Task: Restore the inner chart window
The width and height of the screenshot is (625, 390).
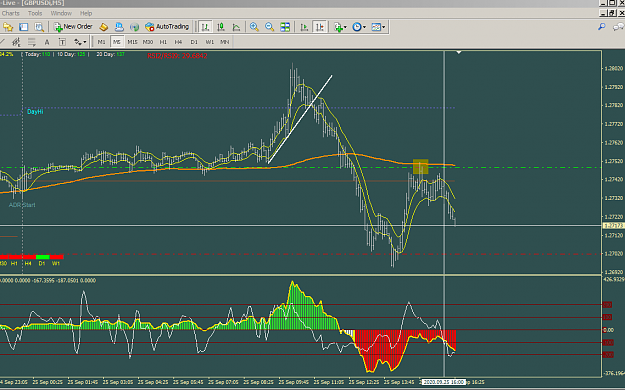Action: point(612,13)
